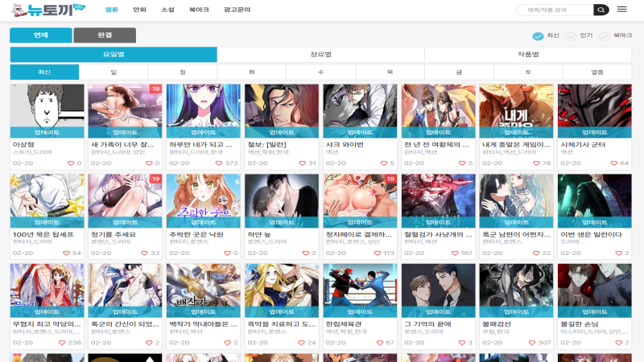The height and width of the screenshot is (362, 644).
Task: Click the Newtoki site logo
Action: coord(50,10)
